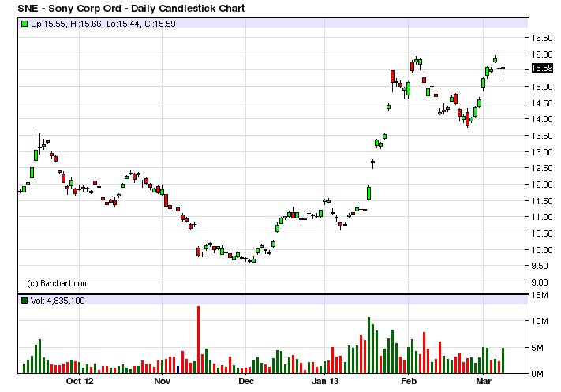
Task: Click the 10.50 price axis label
Action: (x=542, y=233)
